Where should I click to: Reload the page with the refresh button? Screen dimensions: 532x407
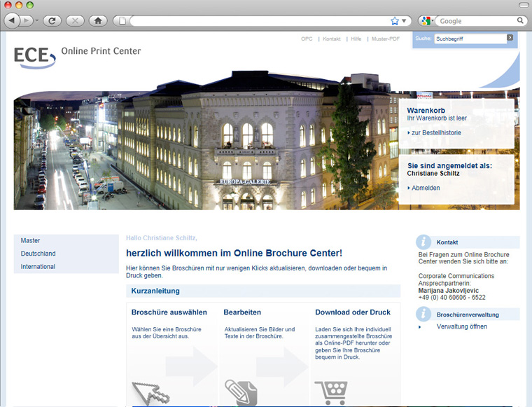pos(52,21)
